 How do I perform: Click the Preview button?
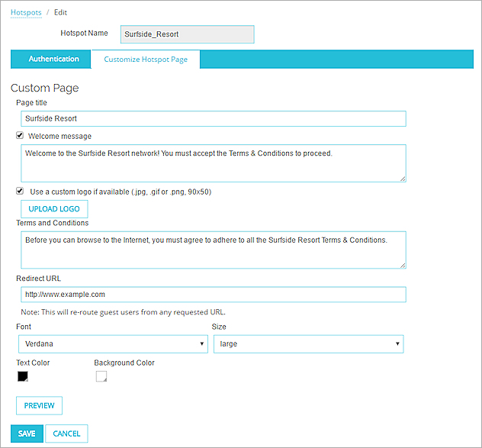coord(39,405)
